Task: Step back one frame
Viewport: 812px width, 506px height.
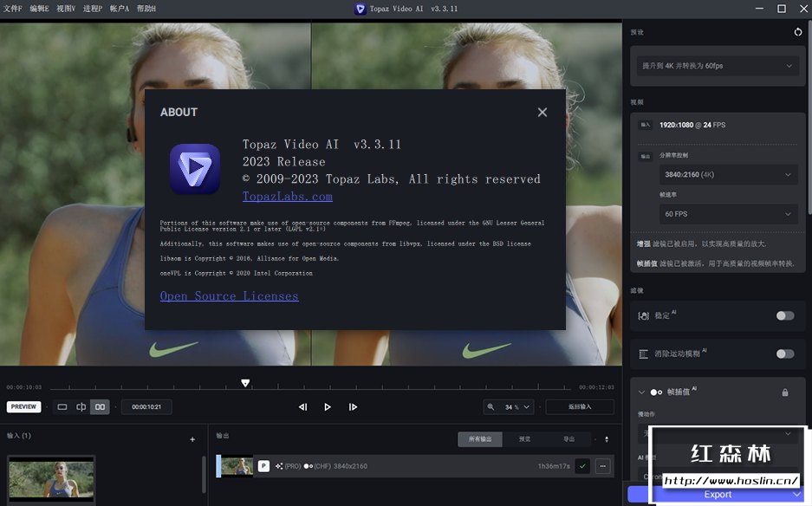Action: [303, 407]
